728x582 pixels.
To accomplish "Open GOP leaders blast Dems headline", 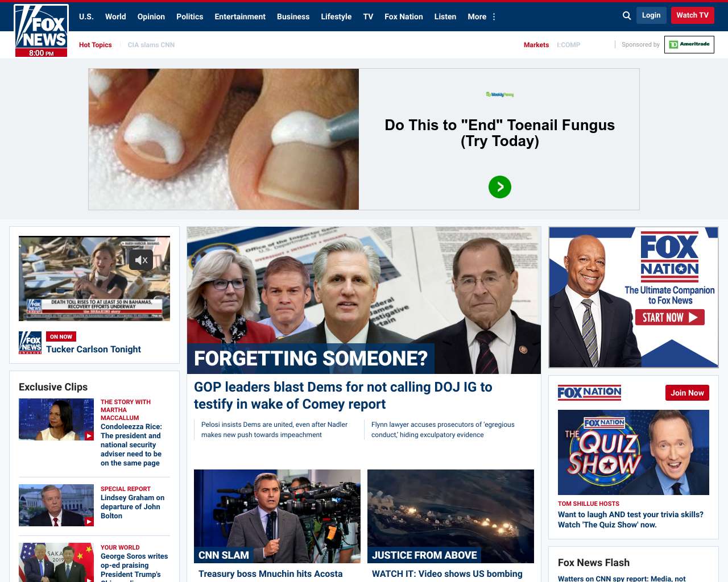I will (343, 396).
